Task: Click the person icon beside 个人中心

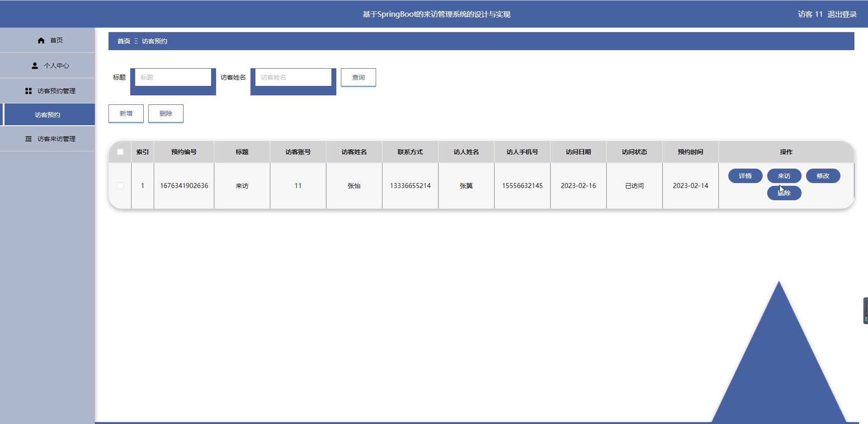Action: (x=35, y=66)
